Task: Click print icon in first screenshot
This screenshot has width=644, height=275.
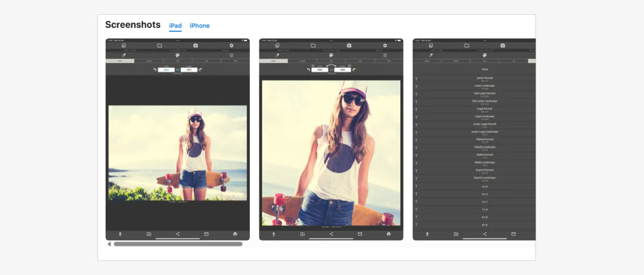Action: pyautogui.click(x=235, y=234)
